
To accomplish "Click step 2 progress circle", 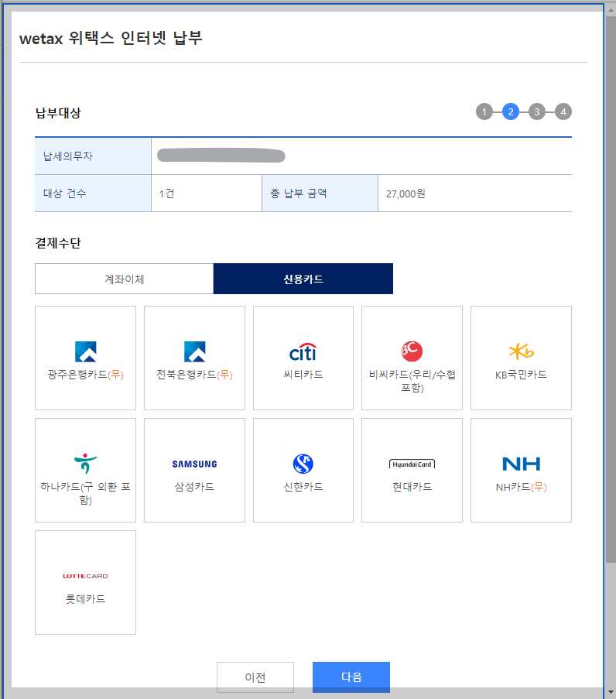I will [510, 112].
